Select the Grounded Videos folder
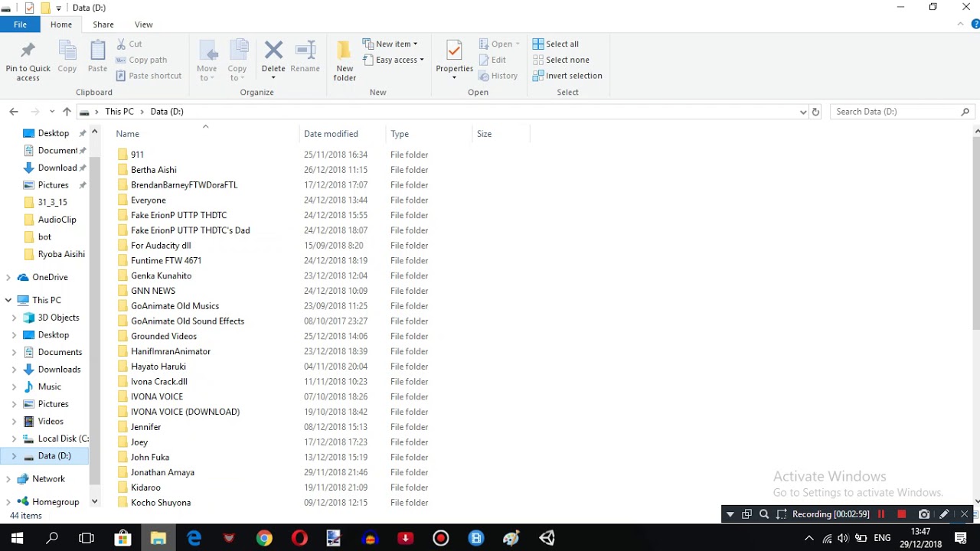The image size is (980, 551). pyautogui.click(x=163, y=336)
